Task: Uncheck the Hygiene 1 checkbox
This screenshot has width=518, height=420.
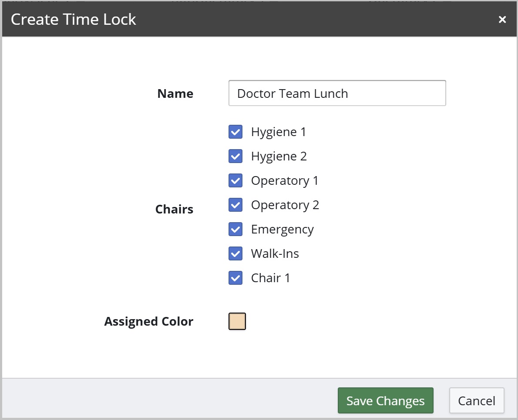Action: 235,132
